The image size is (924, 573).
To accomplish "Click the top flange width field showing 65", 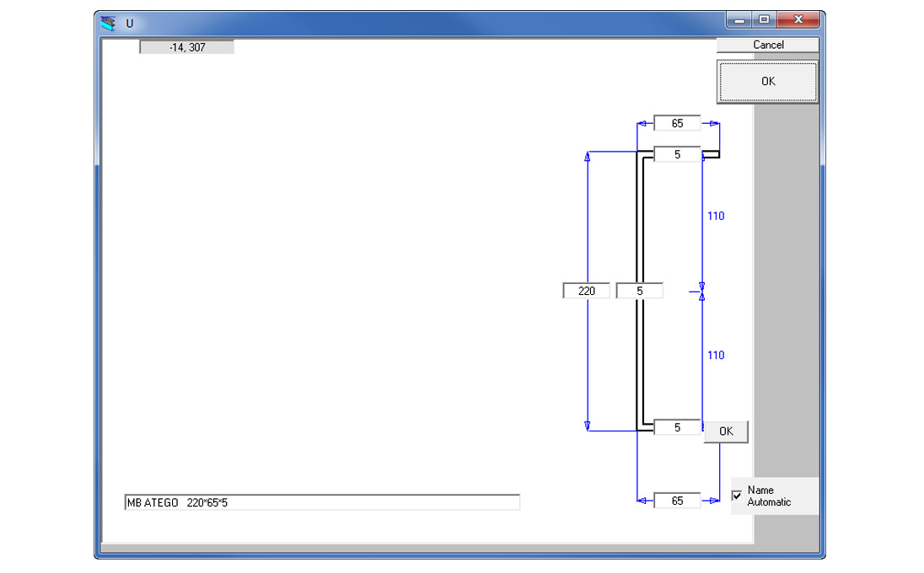I will click(x=677, y=123).
